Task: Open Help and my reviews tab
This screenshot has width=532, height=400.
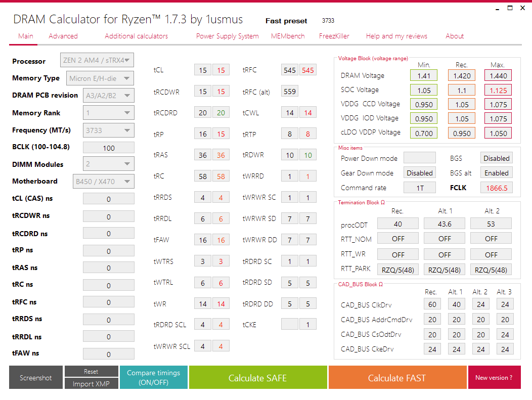Action: click(396, 36)
